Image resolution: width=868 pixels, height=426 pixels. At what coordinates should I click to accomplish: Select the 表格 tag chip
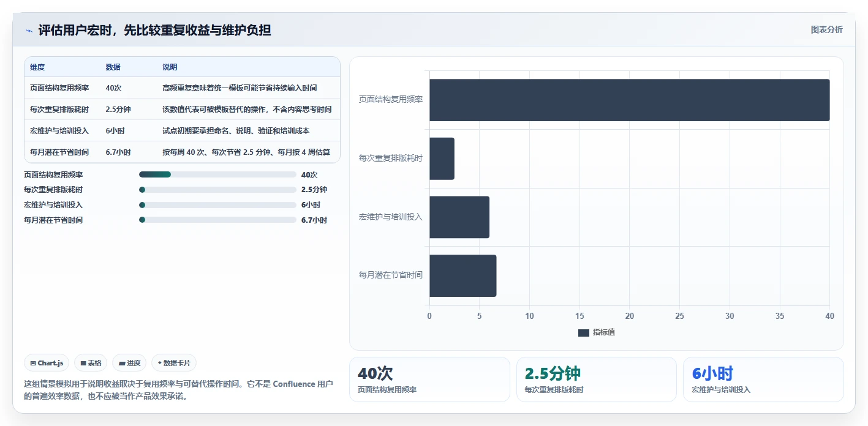91,363
